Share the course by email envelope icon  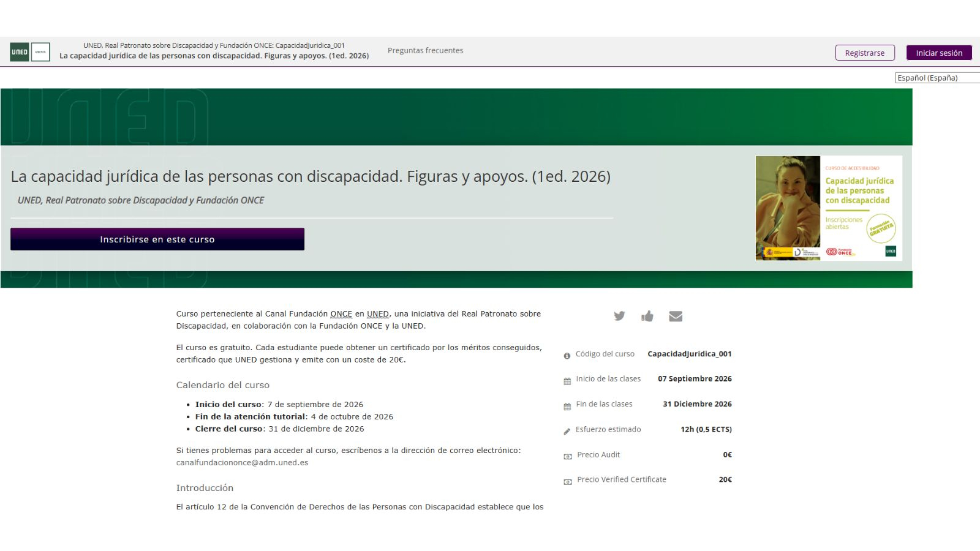pyautogui.click(x=676, y=316)
